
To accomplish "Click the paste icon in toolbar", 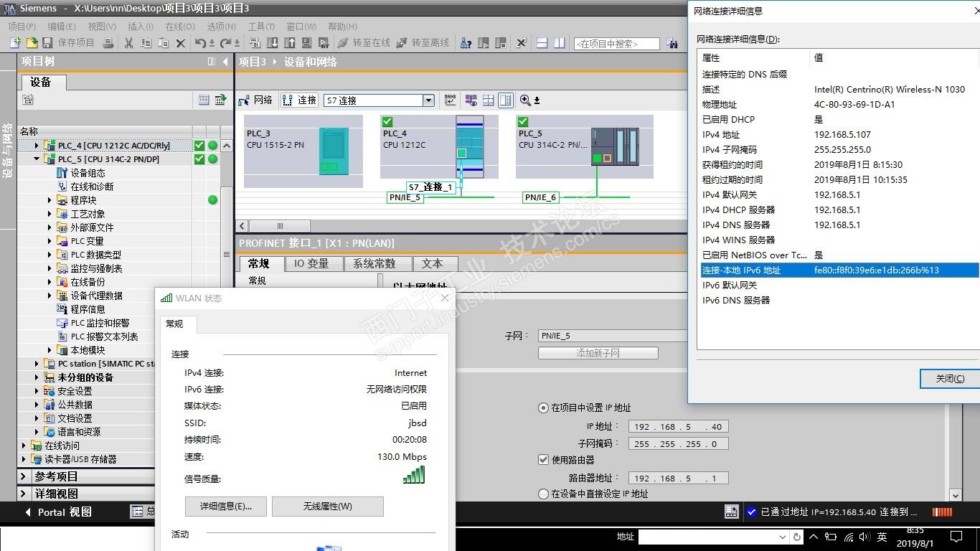I will (x=163, y=43).
